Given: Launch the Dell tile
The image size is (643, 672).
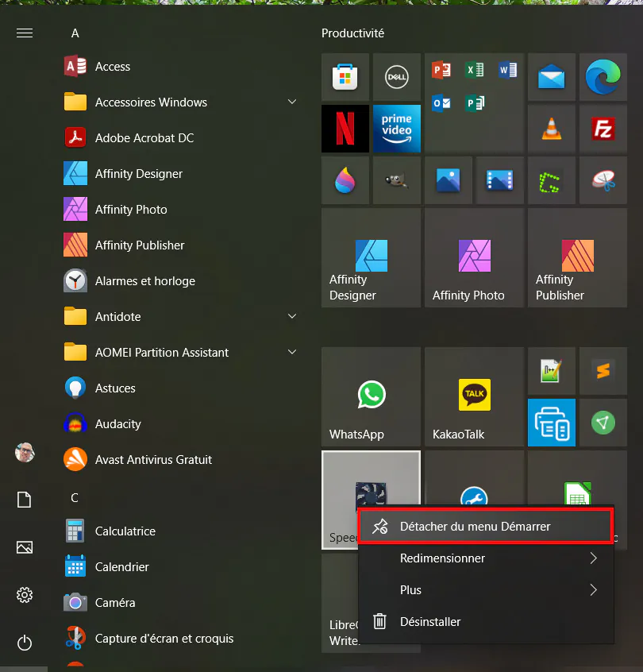Looking at the screenshot, I should 397,77.
